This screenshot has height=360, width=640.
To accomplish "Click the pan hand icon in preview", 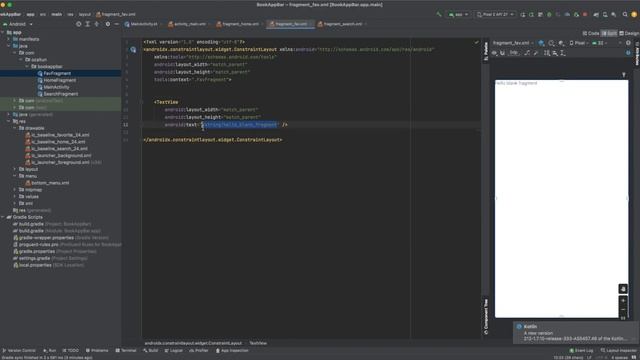I will pos(623,289).
